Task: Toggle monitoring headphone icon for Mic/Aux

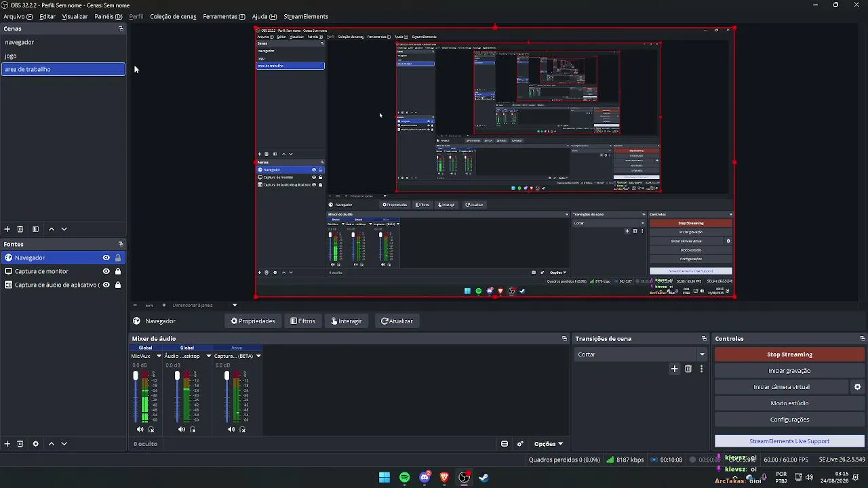Action: (151, 429)
